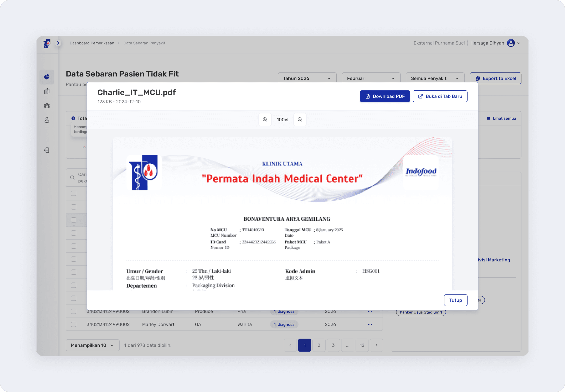
Task: Open the Februari month dropdown
Action: pyautogui.click(x=371, y=78)
